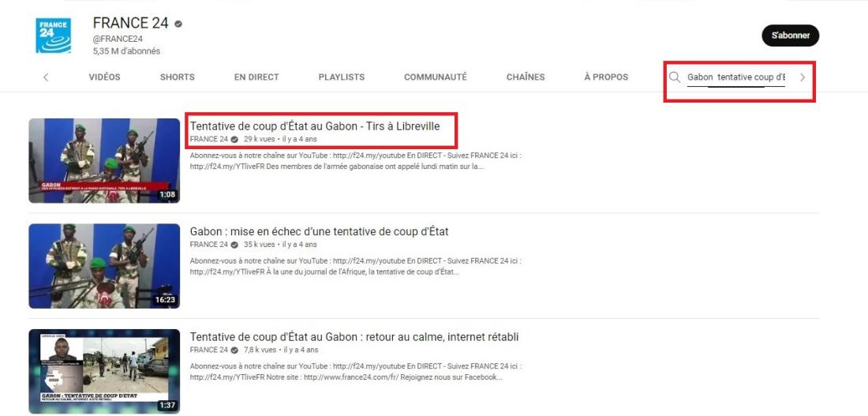Click '35 k vues · il y a 4 ans' metadata

point(280,244)
